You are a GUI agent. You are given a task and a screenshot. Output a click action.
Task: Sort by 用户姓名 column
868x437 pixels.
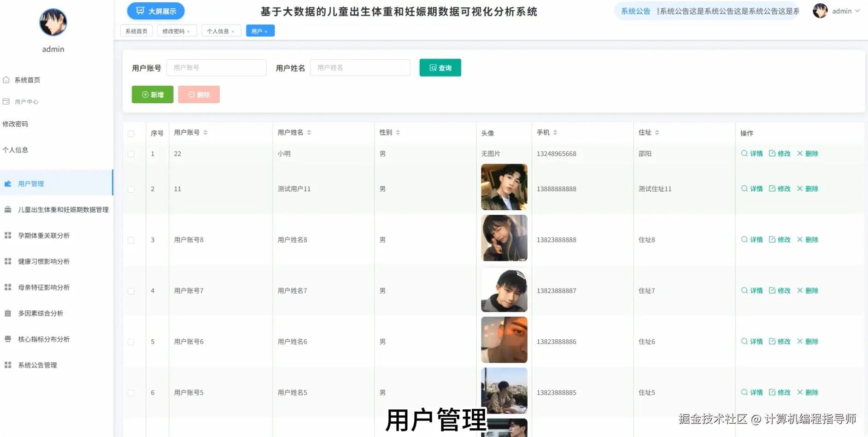click(309, 132)
